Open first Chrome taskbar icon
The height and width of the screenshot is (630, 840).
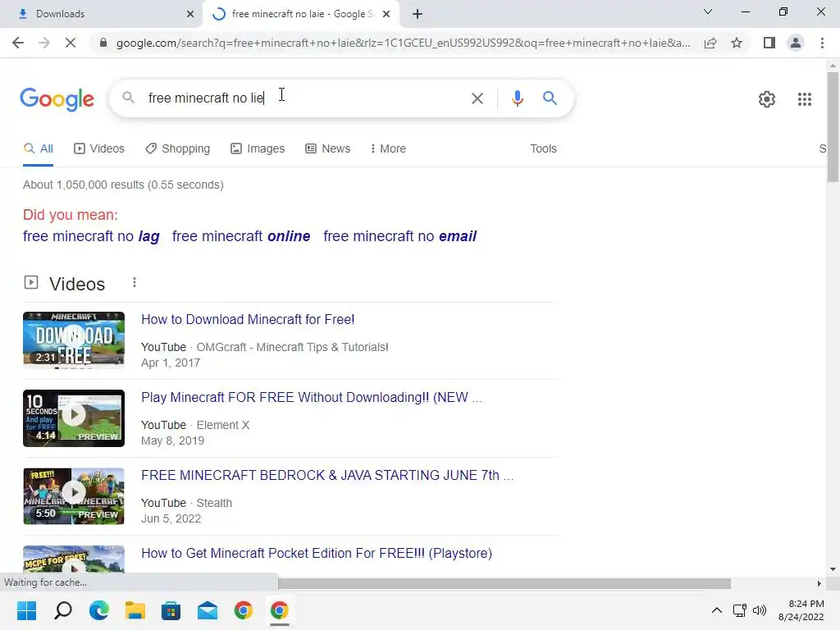(243, 610)
